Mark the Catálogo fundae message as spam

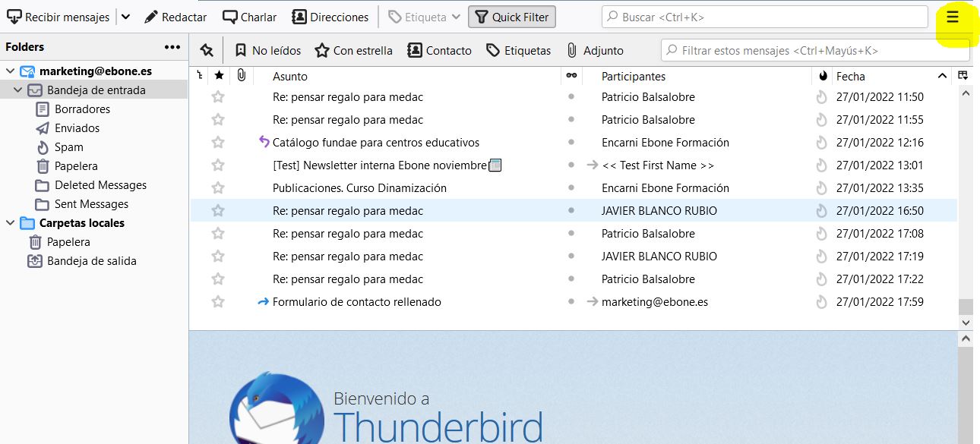pos(821,143)
